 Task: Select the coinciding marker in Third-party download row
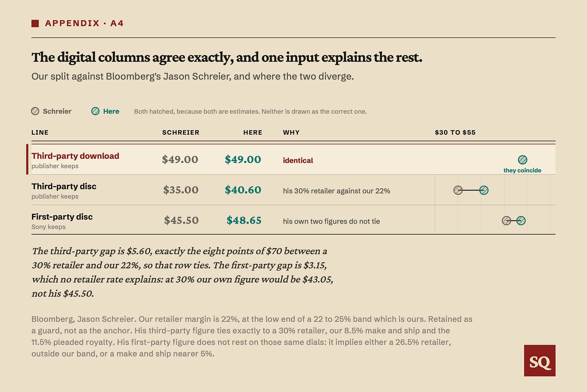click(x=522, y=160)
